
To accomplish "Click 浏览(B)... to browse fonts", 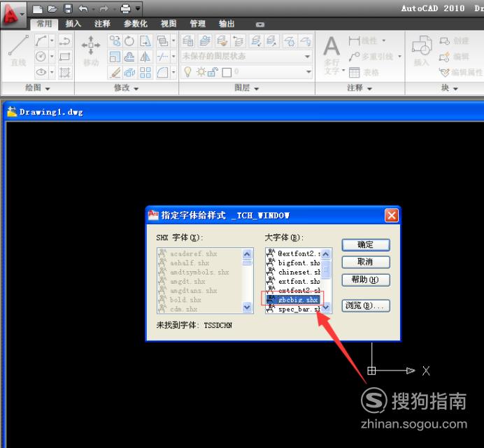I will click(366, 305).
